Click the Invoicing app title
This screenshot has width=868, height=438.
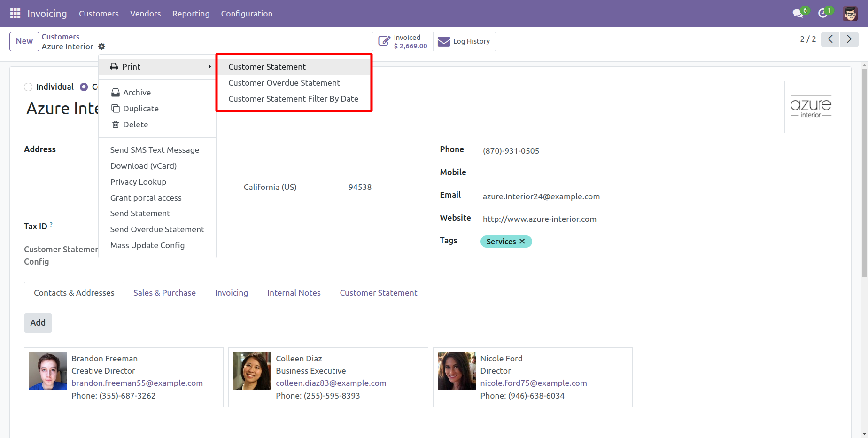point(47,14)
